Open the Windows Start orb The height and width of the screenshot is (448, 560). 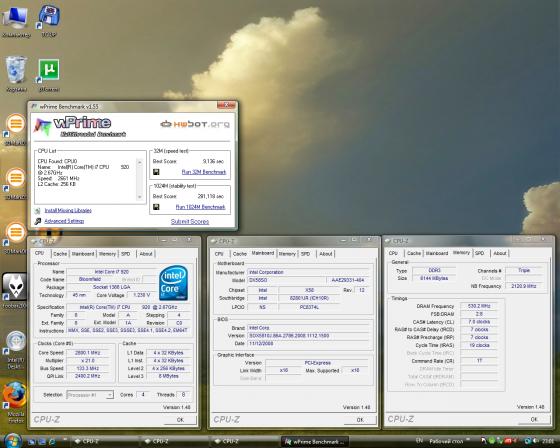[12, 441]
